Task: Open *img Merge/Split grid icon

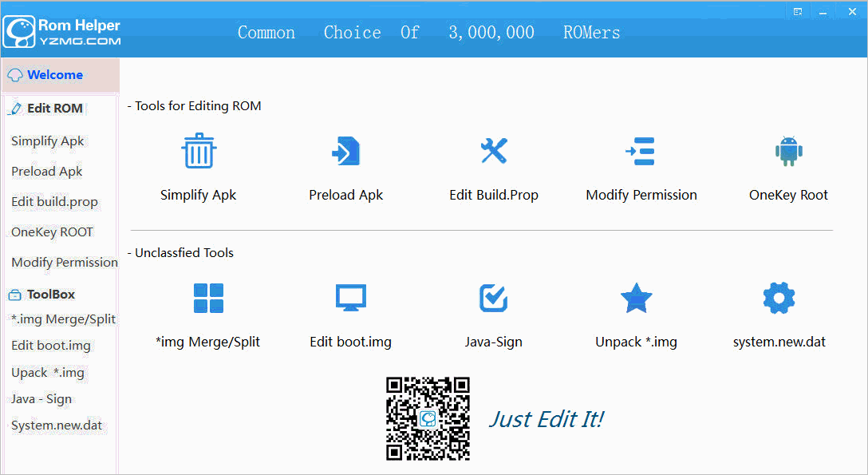Action: click(209, 298)
